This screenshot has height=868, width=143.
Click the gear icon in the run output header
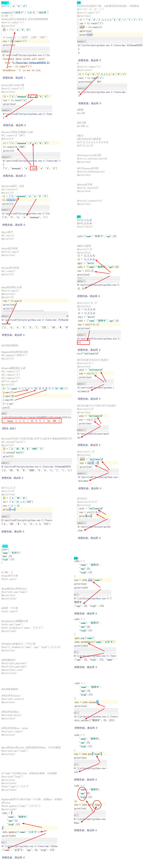coord(67,316)
